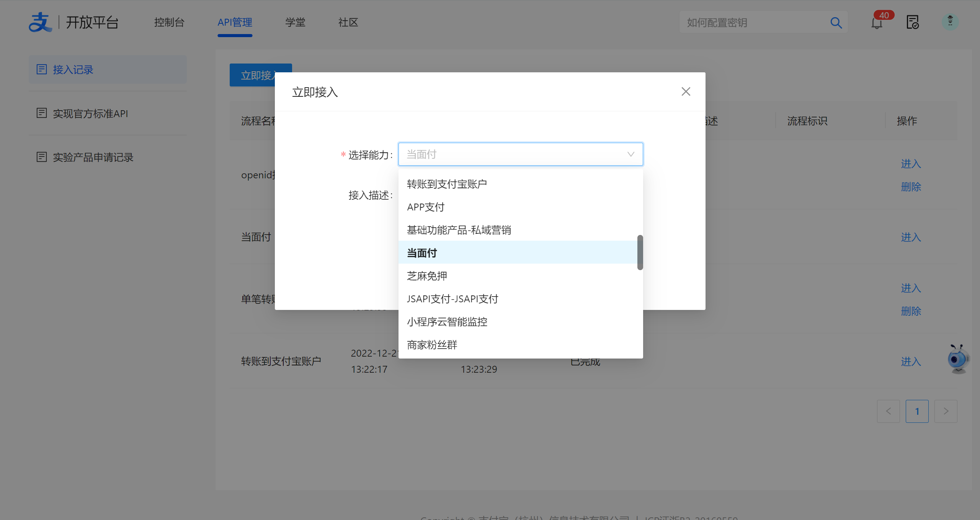Open 社区 navigation item

coord(348,23)
